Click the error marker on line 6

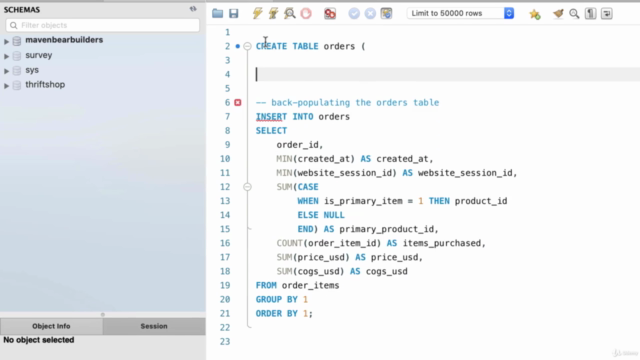[x=238, y=102]
